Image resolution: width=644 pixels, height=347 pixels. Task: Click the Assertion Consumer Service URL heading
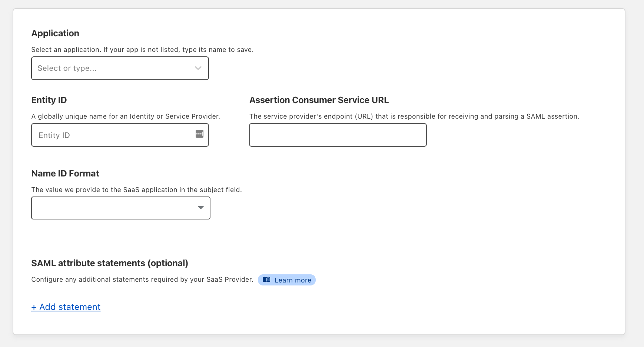(319, 100)
